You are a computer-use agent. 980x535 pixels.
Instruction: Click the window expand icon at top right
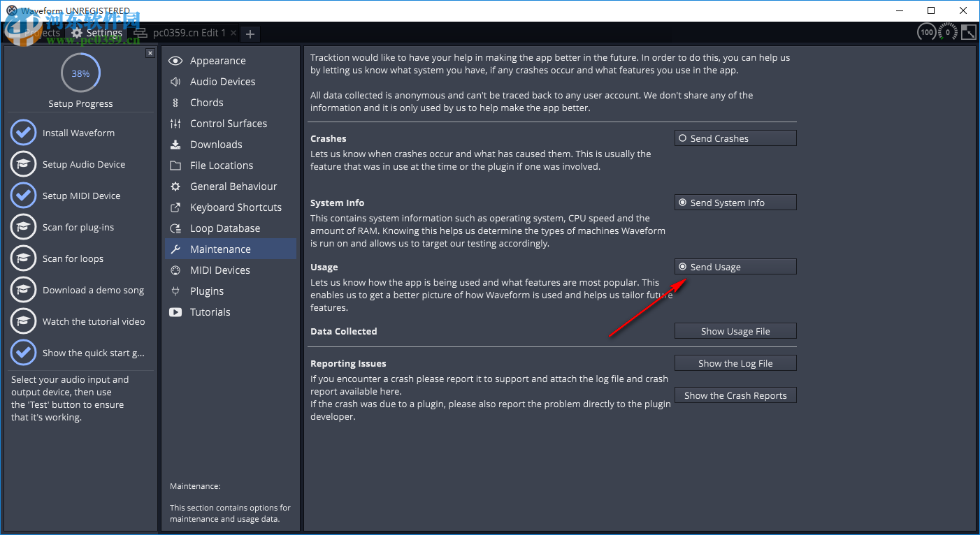[968, 32]
